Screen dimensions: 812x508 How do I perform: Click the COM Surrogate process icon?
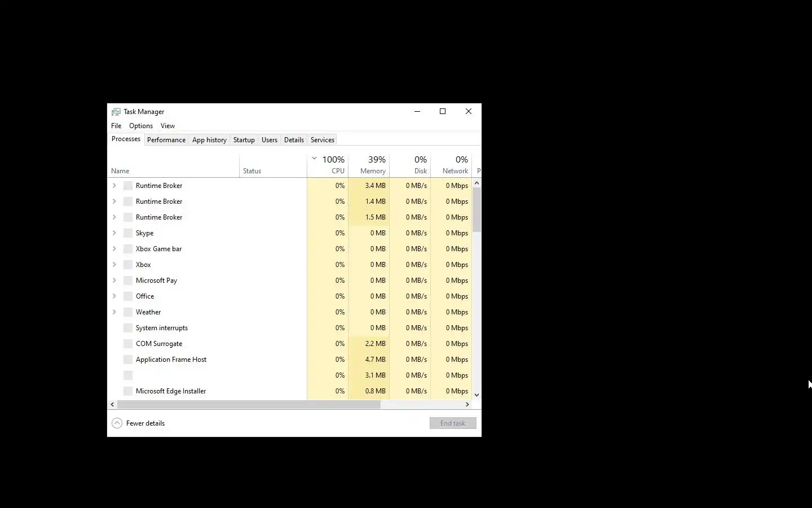pyautogui.click(x=128, y=344)
